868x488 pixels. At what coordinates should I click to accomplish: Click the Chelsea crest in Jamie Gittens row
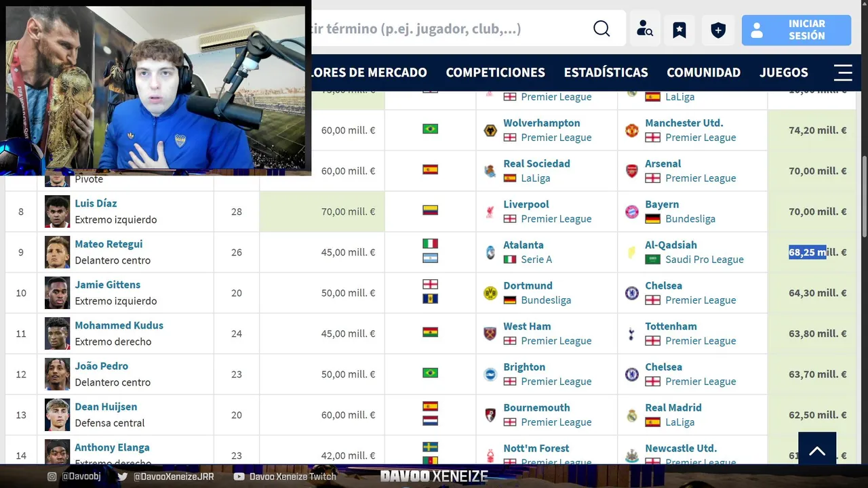[x=632, y=293]
